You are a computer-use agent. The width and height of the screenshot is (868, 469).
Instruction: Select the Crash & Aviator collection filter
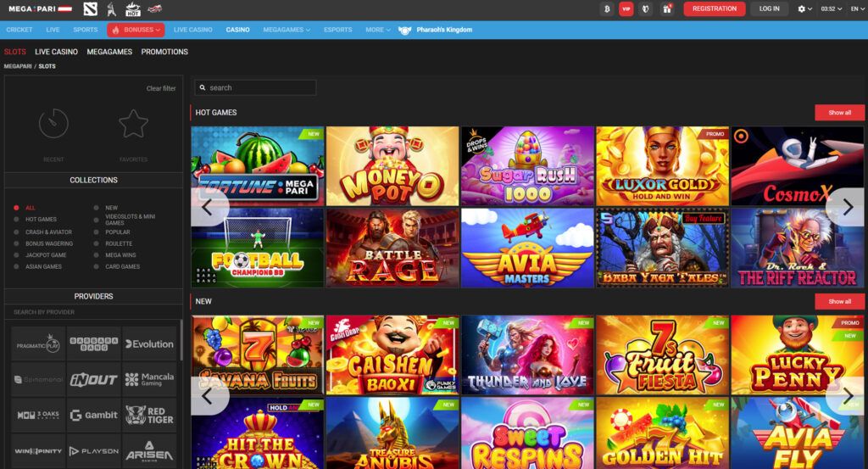[43, 232]
